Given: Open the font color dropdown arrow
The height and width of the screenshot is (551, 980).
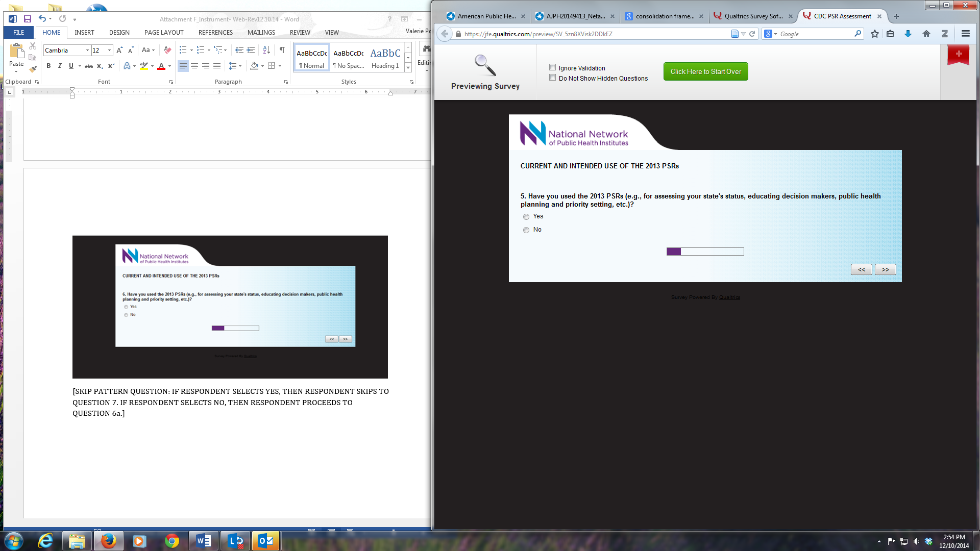Looking at the screenshot, I should (x=169, y=66).
